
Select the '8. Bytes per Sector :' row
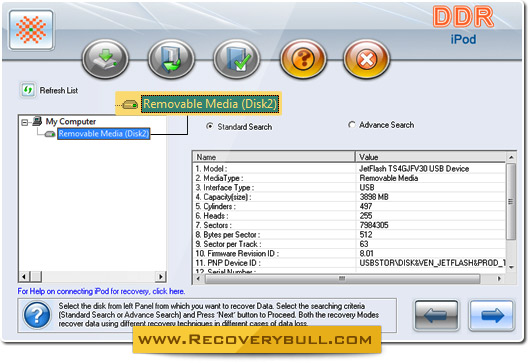click(350, 234)
